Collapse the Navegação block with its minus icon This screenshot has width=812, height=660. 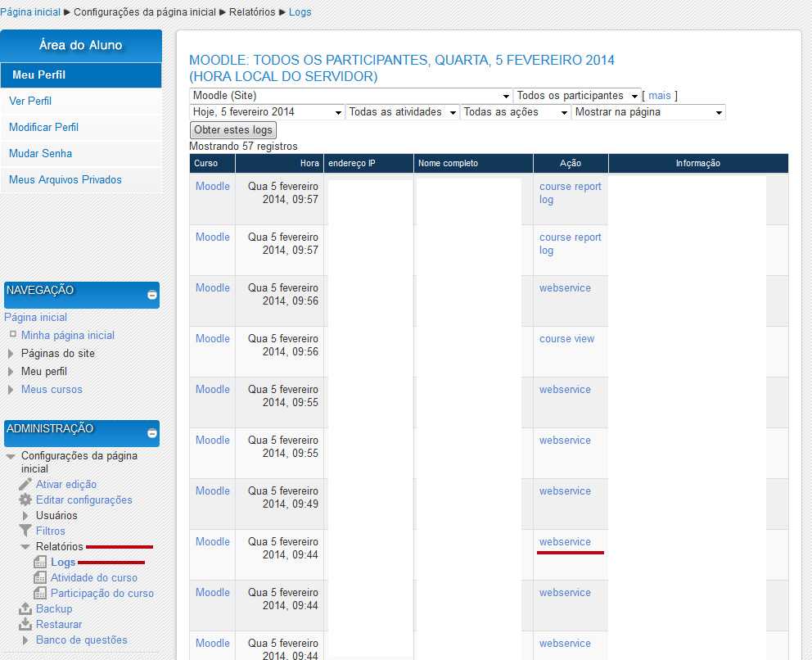151,295
